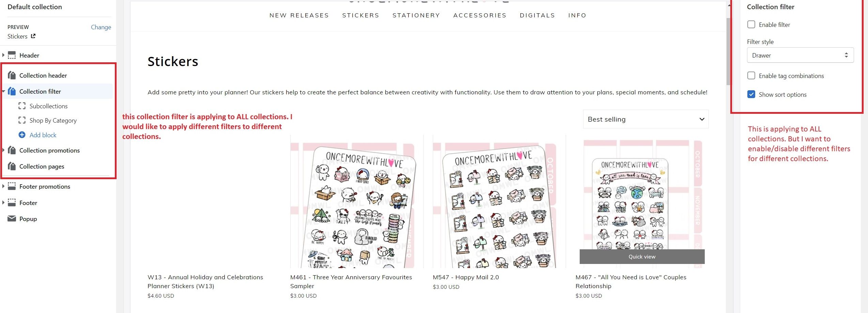Click the Collection pages tag icon
Screen dimensions: 868x313
click(12, 166)
